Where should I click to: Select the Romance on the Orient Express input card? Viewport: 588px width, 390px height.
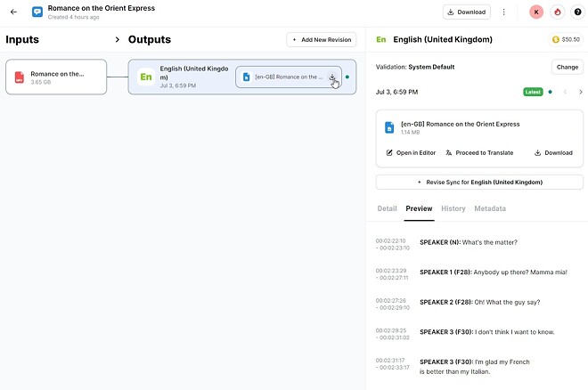[x=56, y=77]
